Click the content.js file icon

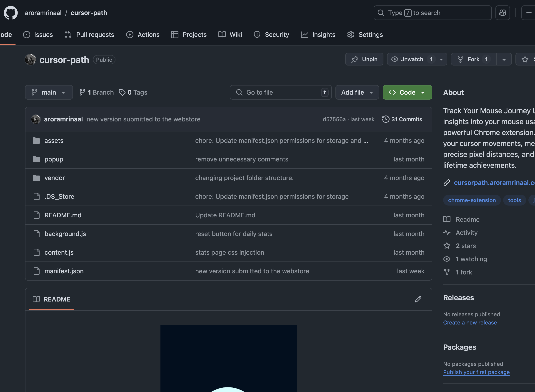(x=37, y=252)
